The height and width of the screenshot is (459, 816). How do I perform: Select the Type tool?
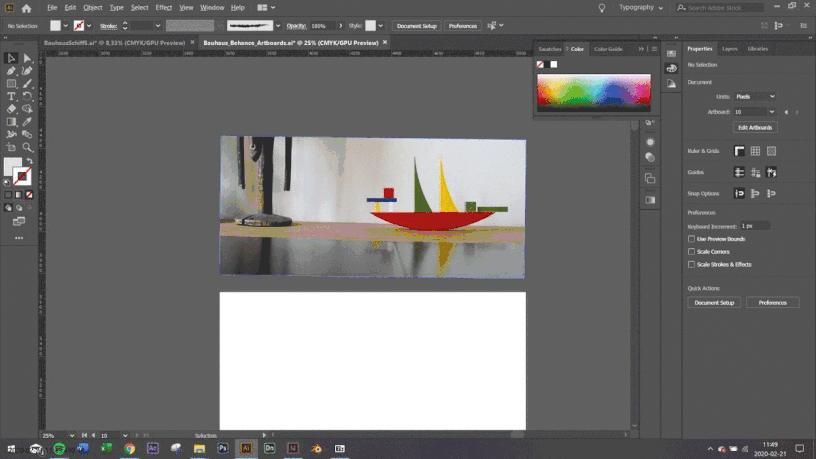click(x=11, y=96)
